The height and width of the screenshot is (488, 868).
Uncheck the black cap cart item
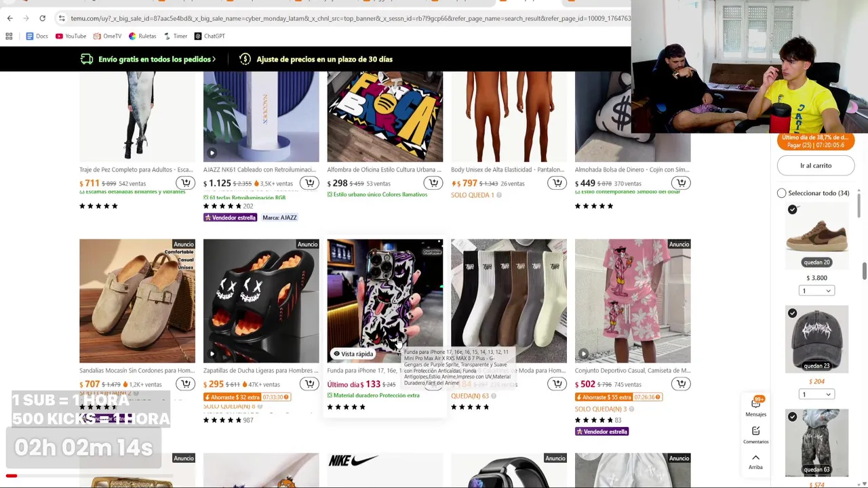pyautogui.click(x=792, y=313)
